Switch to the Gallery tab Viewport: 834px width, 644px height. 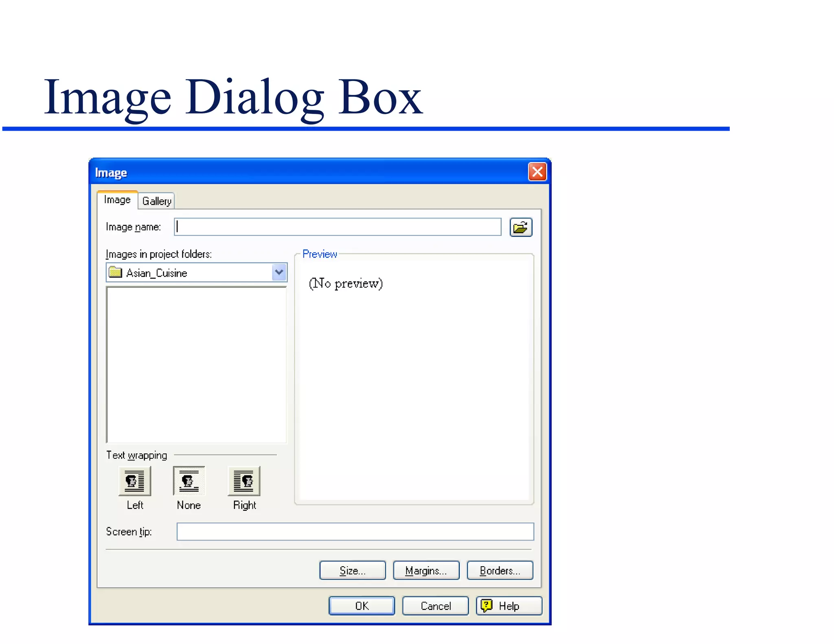[x=156, y=201]
